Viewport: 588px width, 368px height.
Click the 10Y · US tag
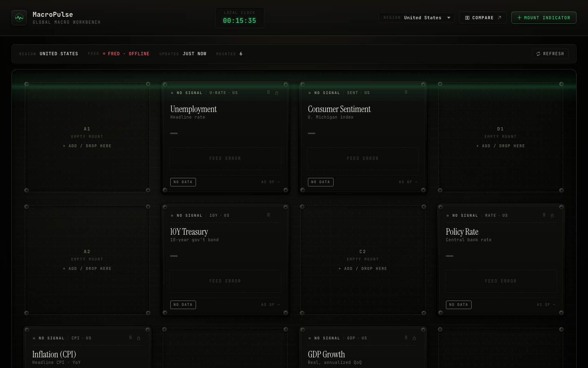[x=220, y=215]
